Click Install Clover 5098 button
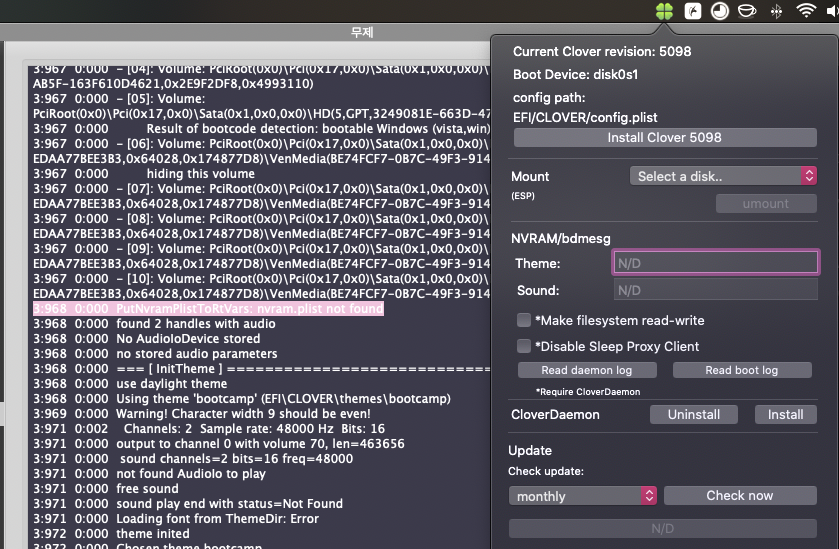839x549 pixels. (x=665, y=138)
